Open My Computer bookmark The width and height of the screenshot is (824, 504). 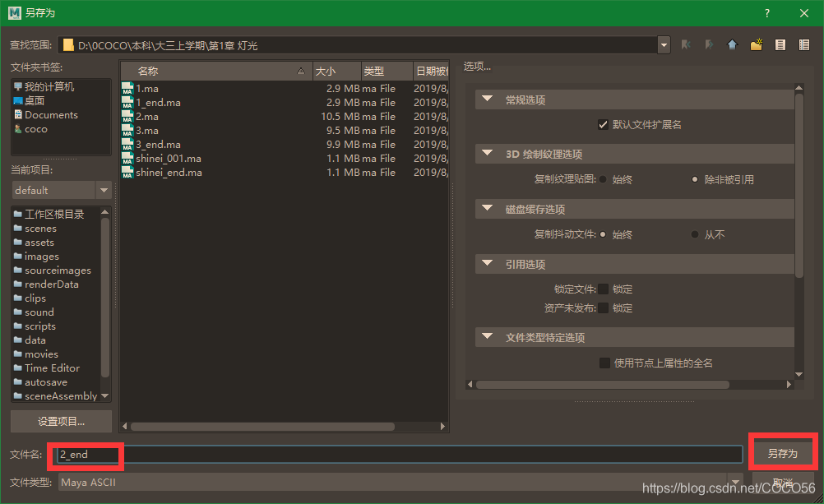pyautogui.click(x=49, y=86)
